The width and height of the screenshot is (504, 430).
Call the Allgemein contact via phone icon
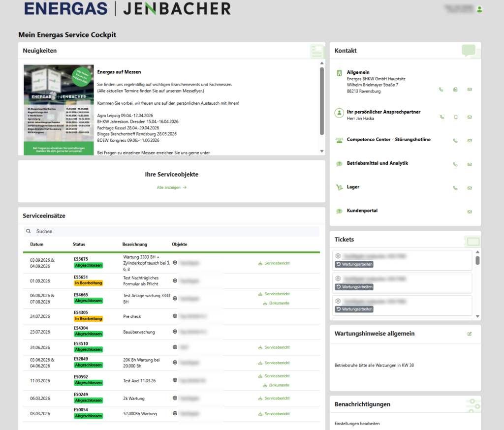click(x=441, y=90)
